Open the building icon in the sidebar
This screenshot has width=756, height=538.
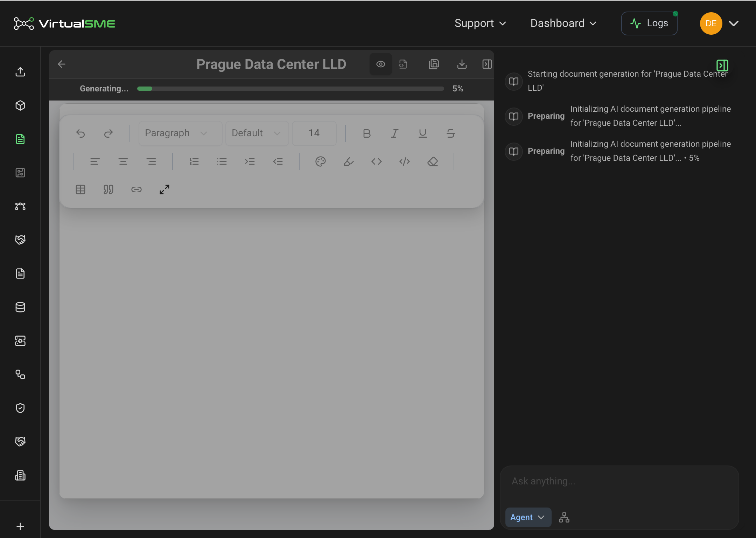[20, 475]
